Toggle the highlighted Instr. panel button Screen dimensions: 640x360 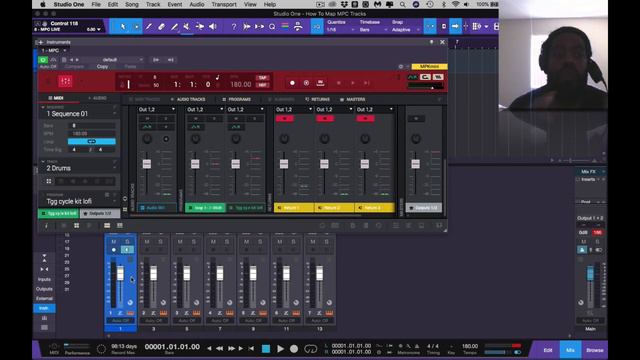click(x=44, y=308)
